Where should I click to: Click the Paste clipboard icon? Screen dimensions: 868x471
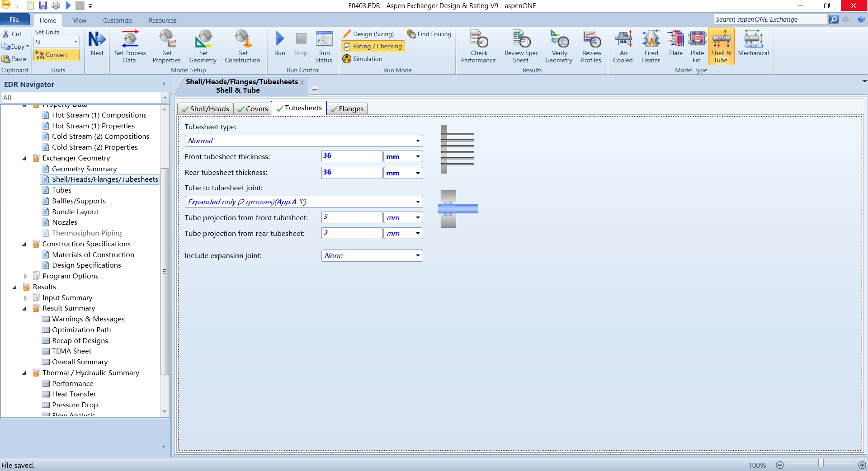pyautogui.click(x=6, y=59)
